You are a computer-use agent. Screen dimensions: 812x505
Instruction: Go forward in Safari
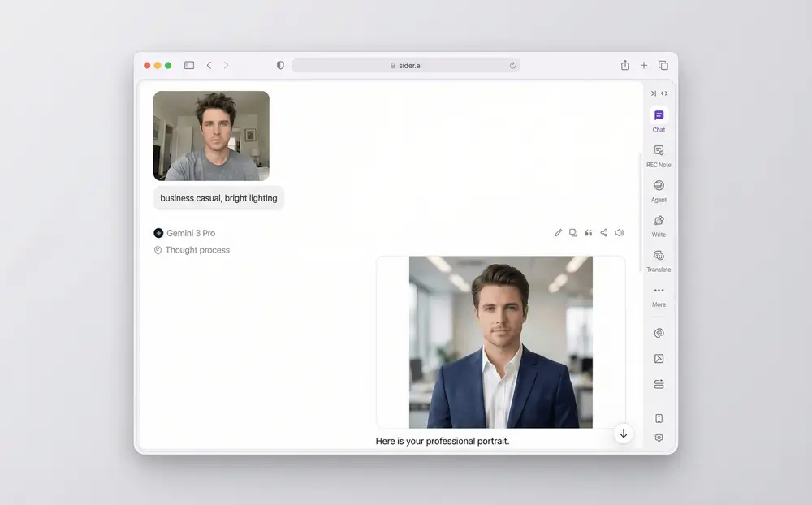(226, 65)
